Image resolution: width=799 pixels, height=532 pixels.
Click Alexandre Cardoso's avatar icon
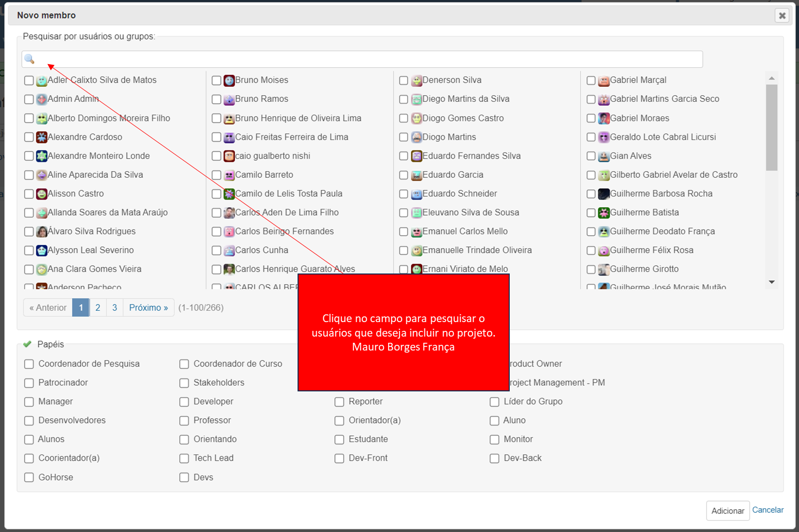(42, 138)
